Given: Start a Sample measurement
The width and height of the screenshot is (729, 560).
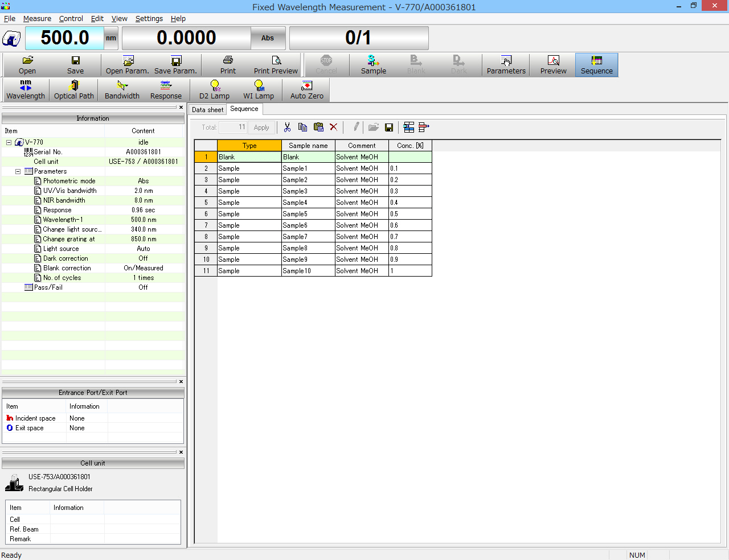Looking at the screenshot, I should coord(373,65).
